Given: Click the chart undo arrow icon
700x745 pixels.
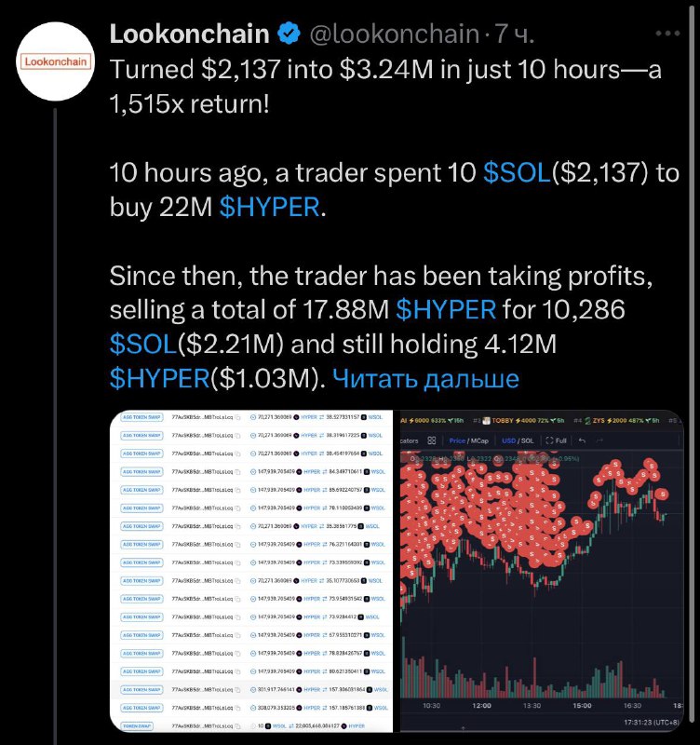Looking at the screenshot, I should (582, 440).
